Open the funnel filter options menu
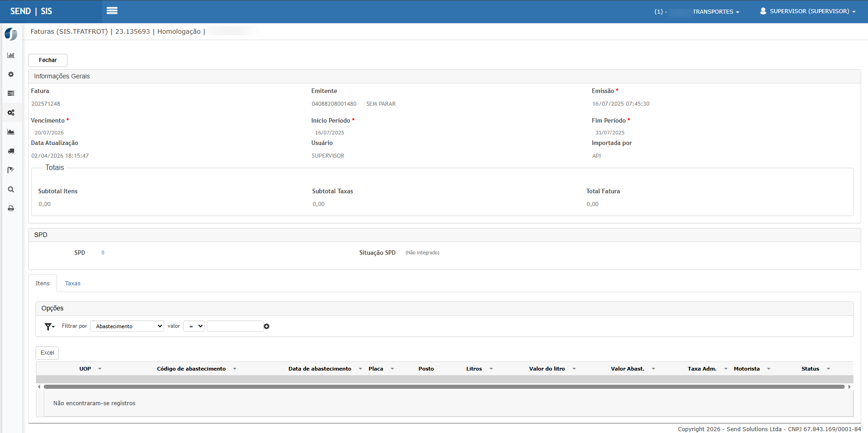The width and height of the screenshot is (868, 433). (x=49, y=326)
